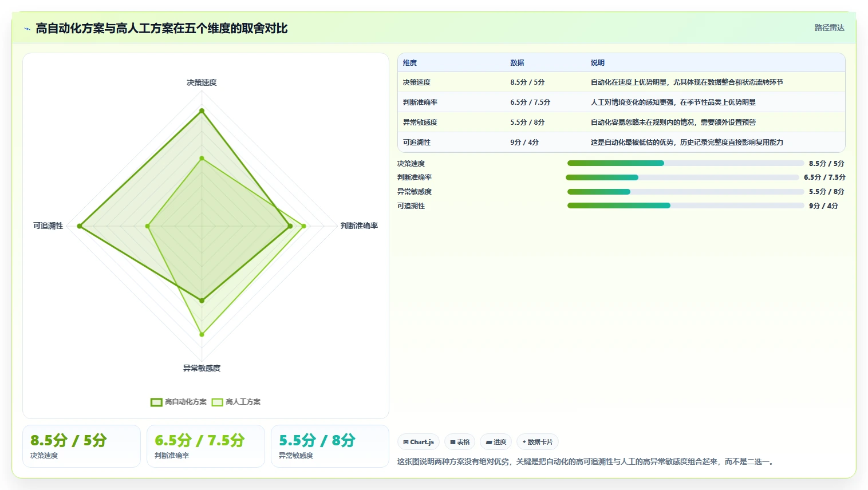
Task: Click the 9分 / 4分 table data cell
Action: pyautogui.click(x=524, y=143)
